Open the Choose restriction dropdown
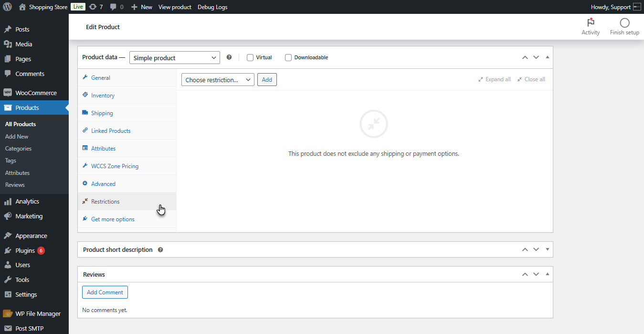The image size is (644, 334). pos(218,80)
